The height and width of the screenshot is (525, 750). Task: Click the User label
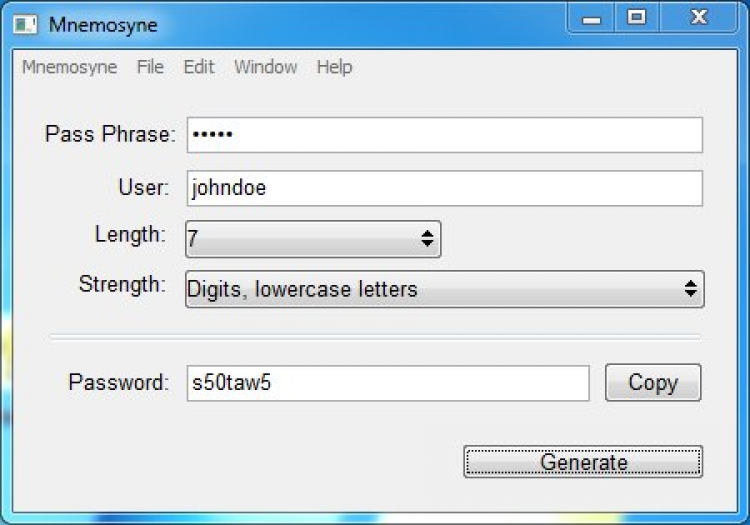[x=143, y=187]
